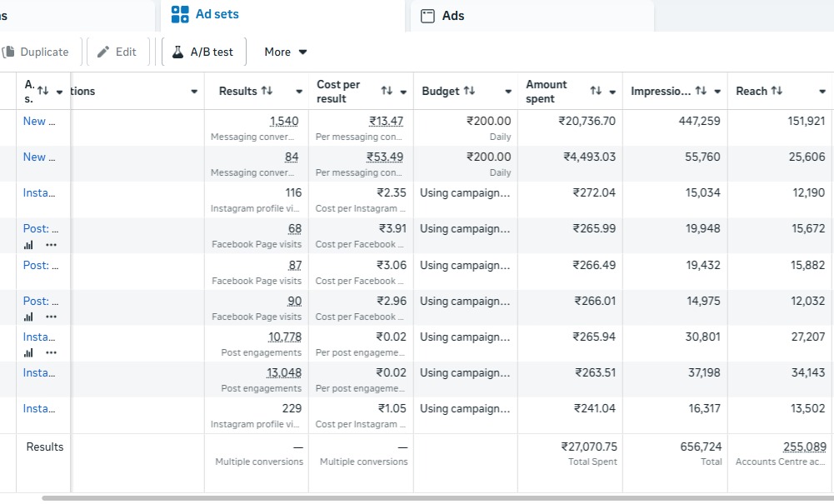This screenshot has height=504, width=834.
Task: Sort by the Results column sort arrows
Action: point(267,91)
